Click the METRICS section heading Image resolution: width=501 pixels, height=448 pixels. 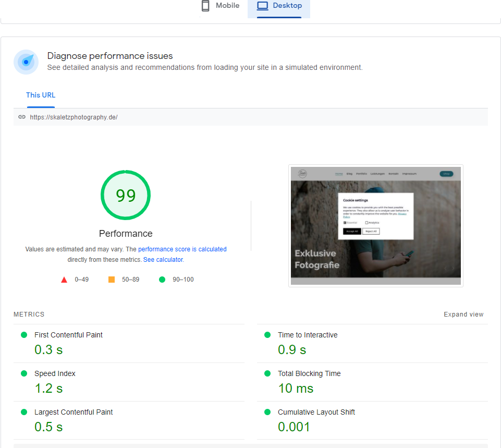(x=29, y=314)
